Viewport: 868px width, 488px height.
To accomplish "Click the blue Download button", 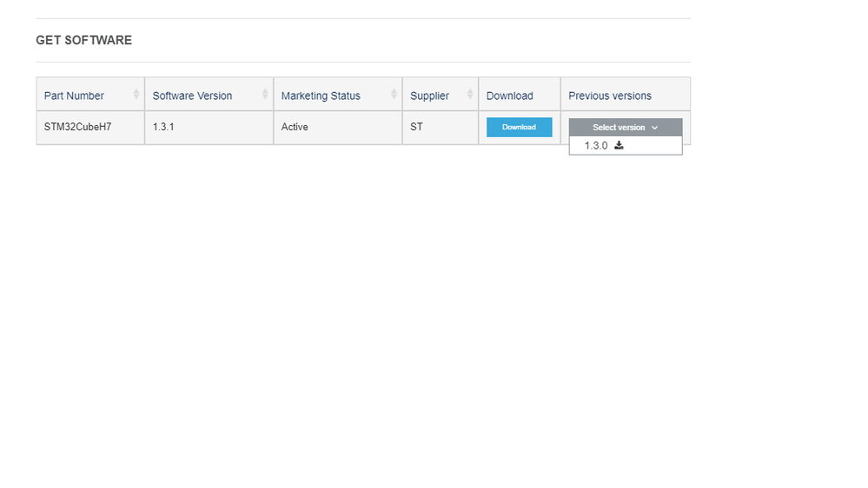I will [x=519, y=128].
